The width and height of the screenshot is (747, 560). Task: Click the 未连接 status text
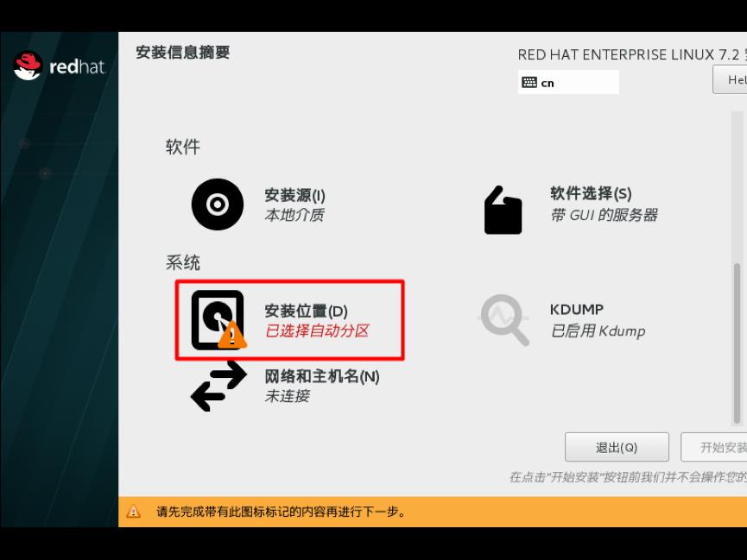pyautogui.click(x=288, y=396)
